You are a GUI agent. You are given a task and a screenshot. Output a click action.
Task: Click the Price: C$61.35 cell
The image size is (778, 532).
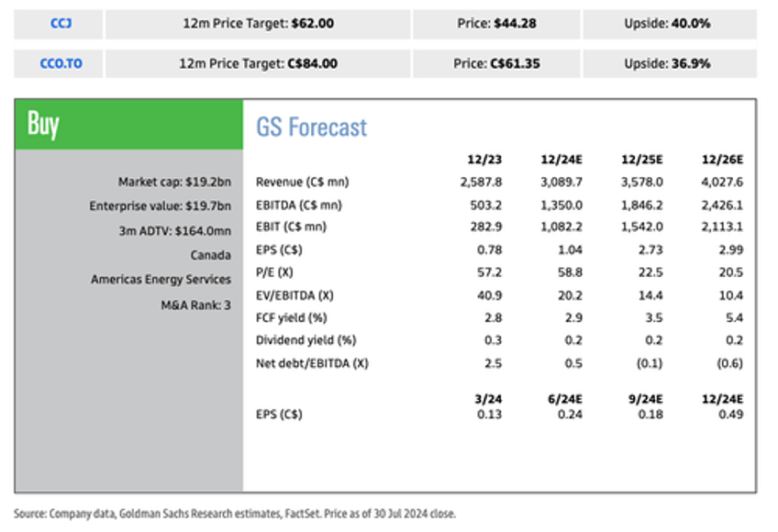point(496,63)
